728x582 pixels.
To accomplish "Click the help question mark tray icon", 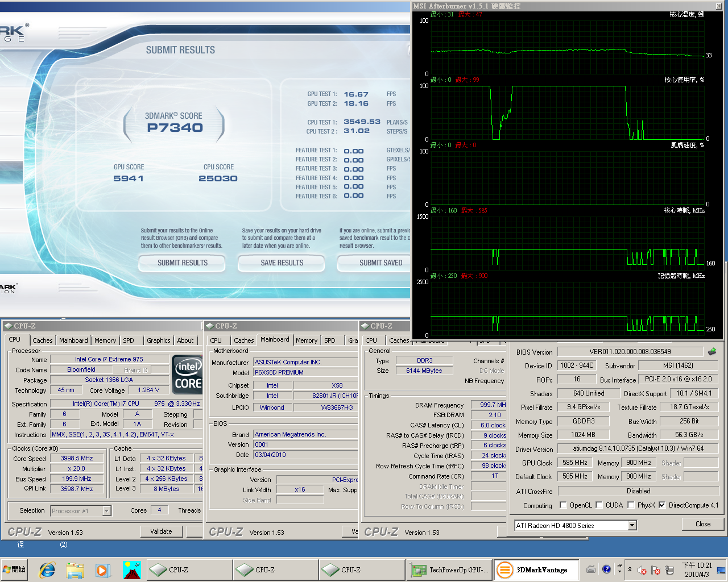I will [x=606, y=569].
